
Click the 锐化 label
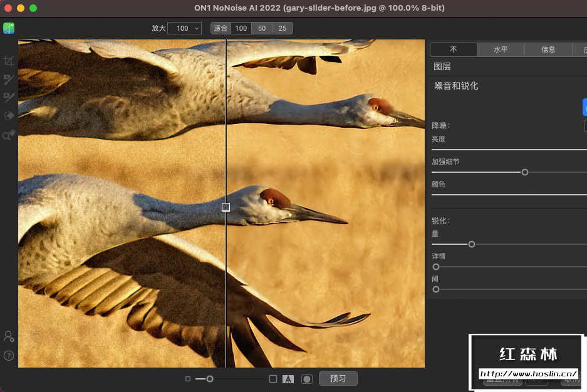point(440,220)
